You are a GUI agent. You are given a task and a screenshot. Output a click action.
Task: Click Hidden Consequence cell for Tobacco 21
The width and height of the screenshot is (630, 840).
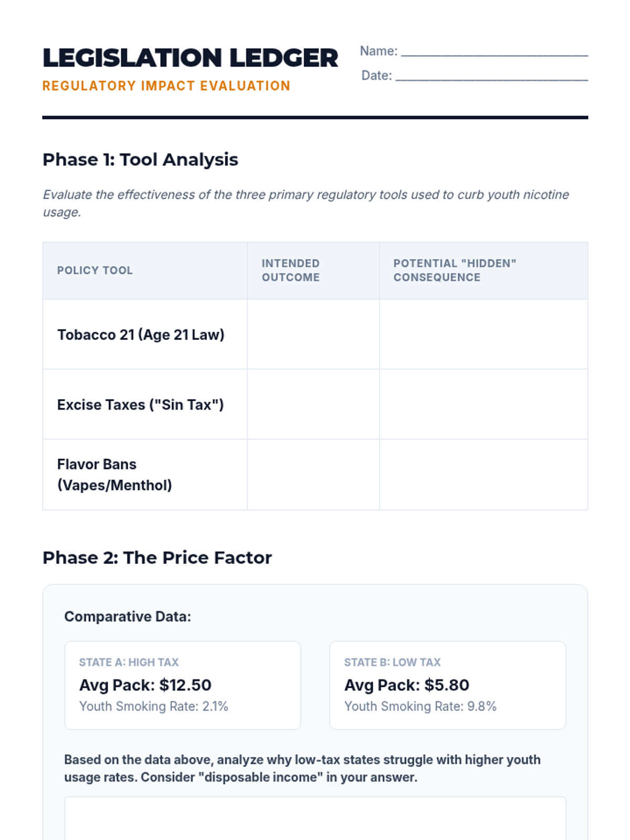(x=483, y=334)
